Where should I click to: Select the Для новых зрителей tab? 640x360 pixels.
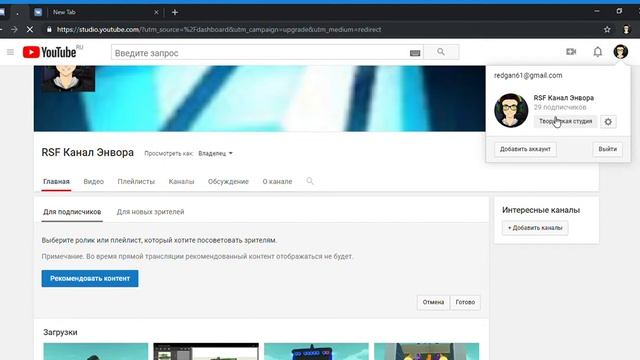[x=150, y=212]
